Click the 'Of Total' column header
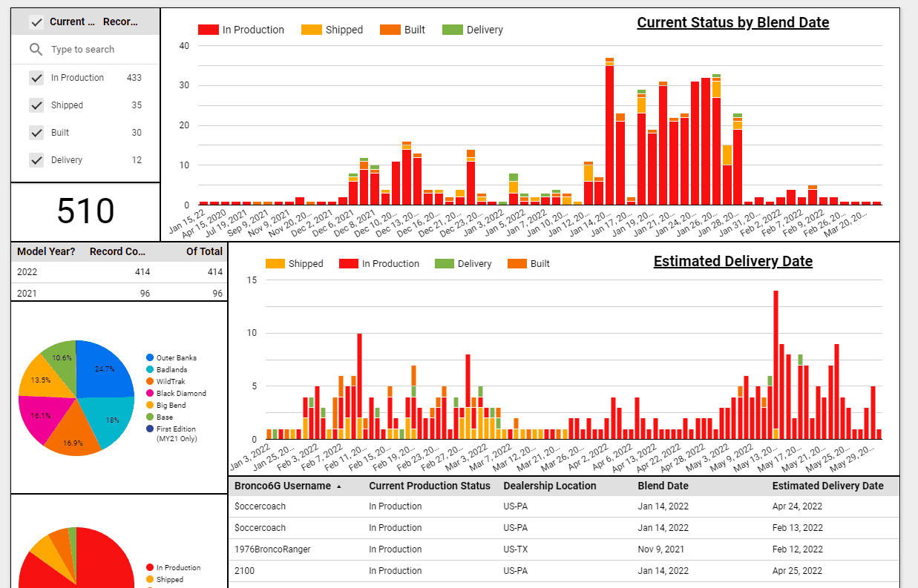This screenshot has width=918, height=588. tap(204, 251)
